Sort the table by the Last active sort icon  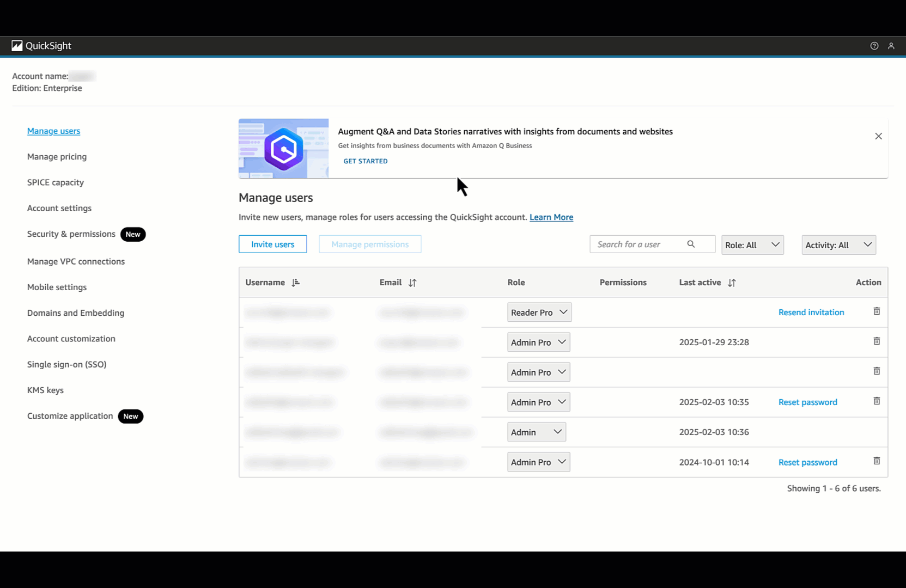click(732, 283)
